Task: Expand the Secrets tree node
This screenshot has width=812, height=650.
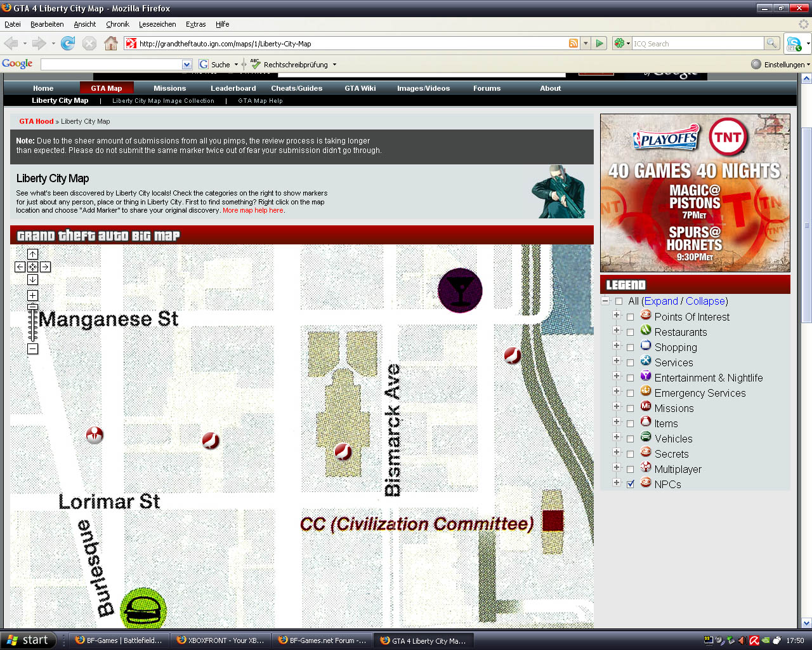Action: coord(616,452)
